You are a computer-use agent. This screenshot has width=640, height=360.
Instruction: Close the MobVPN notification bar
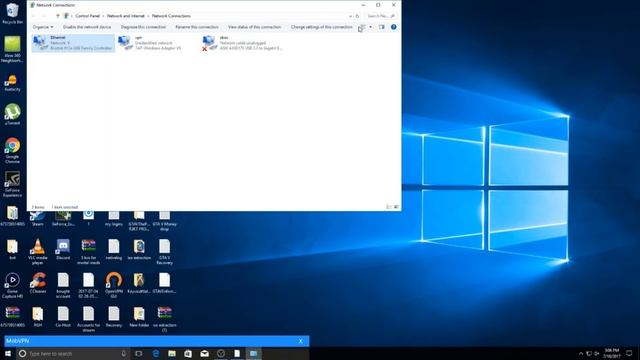301,341
